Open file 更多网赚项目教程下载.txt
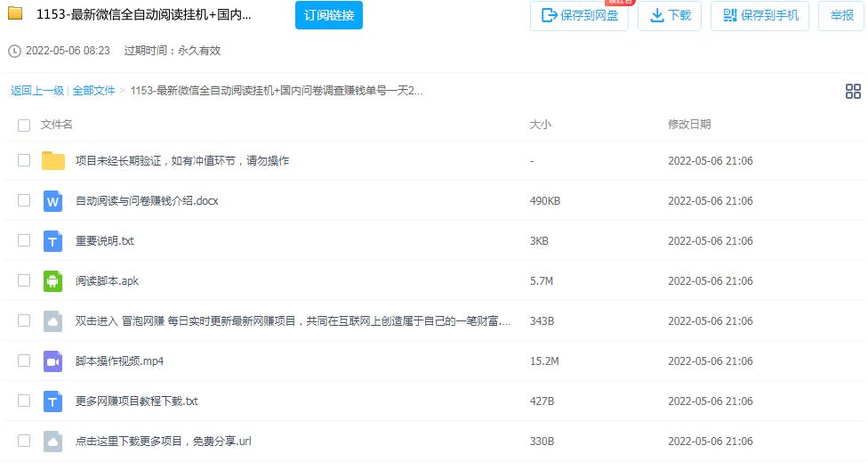 pos(137,401)
